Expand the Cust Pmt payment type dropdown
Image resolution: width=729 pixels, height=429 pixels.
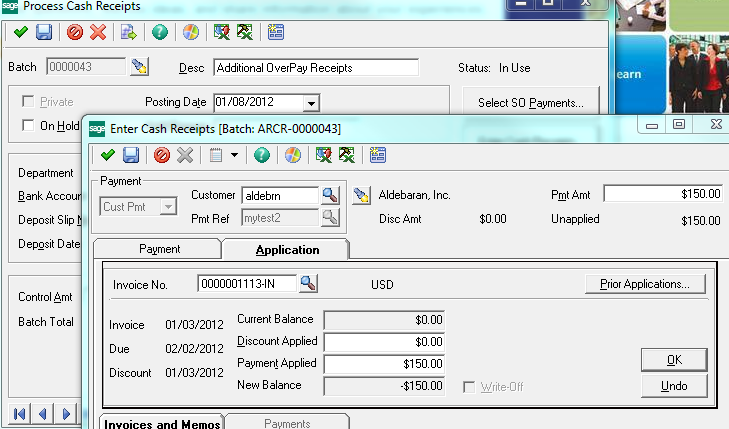[168, 208]
